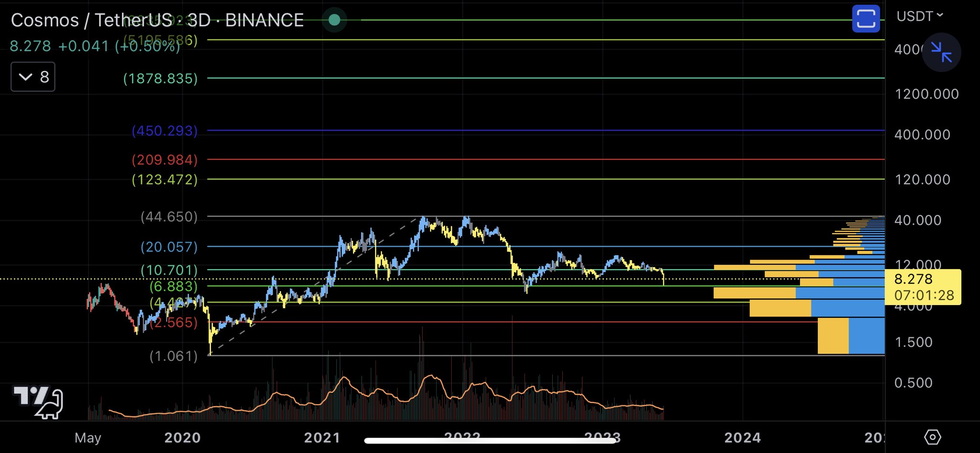Click the price change +0.041 text
Viewport: 980px width, 453px height.
[84, 46]
